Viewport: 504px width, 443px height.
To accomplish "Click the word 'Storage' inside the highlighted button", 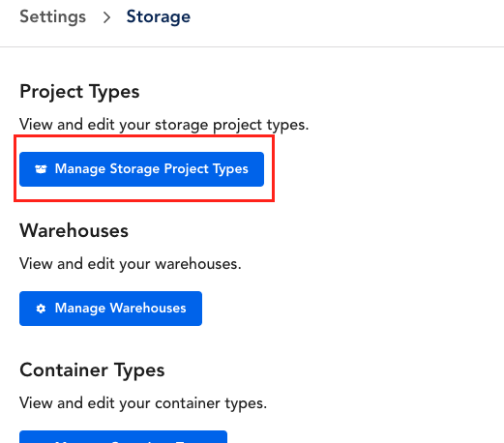I will click(134, 169).
